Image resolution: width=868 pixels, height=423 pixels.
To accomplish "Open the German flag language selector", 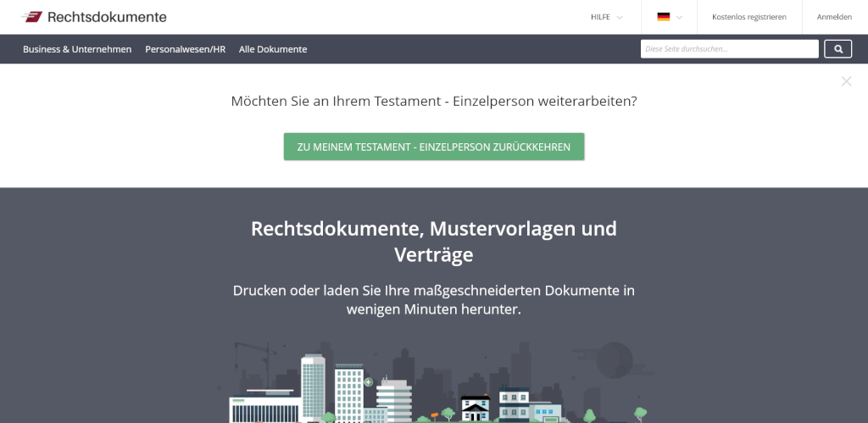I will [670, 17].
